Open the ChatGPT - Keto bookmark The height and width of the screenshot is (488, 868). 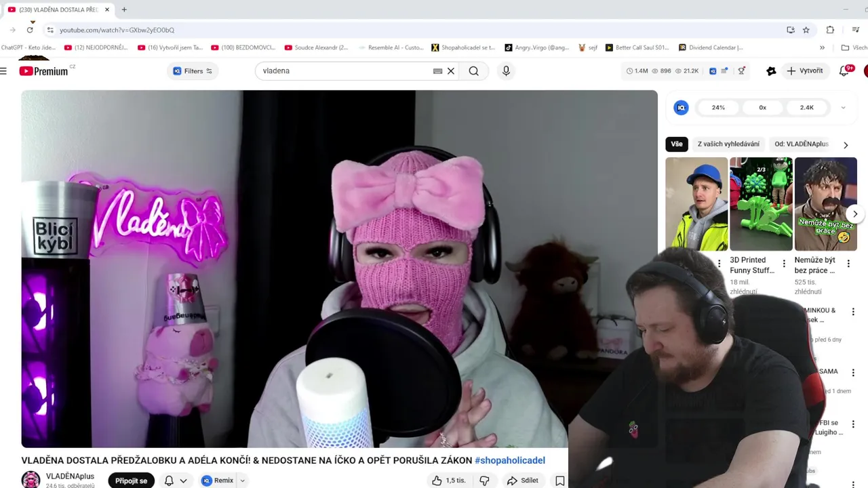pos(28,47)
